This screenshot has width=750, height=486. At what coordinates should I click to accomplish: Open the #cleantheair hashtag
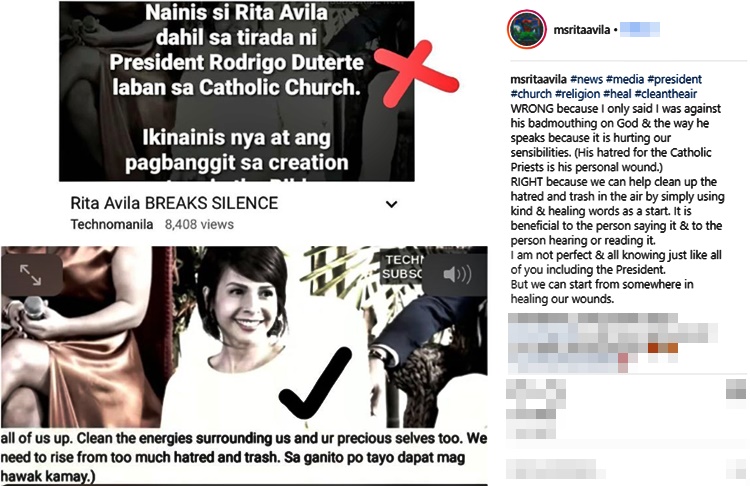coord(665,94)
